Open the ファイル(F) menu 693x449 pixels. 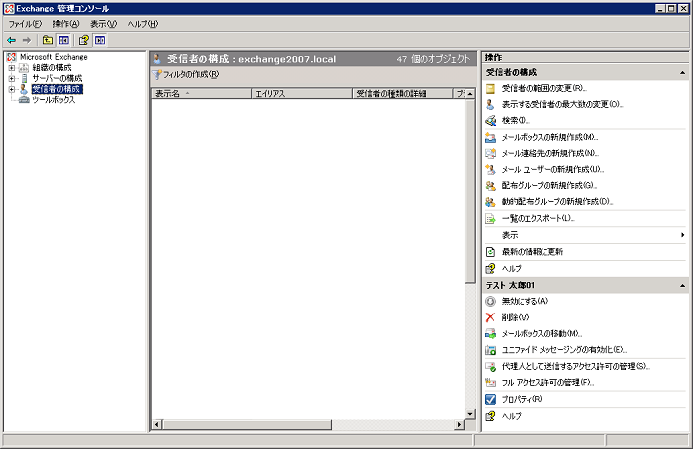[x=25, y=24]
